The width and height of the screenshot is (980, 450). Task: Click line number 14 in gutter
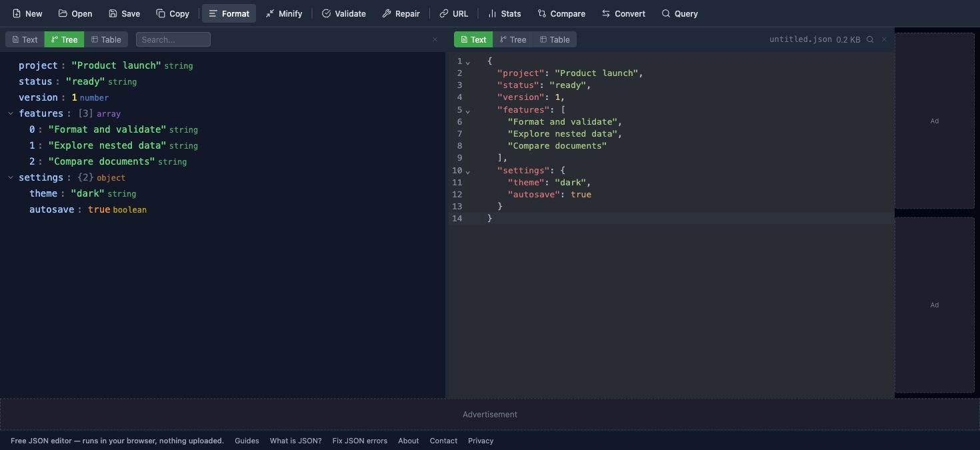[x=457, y=219]
